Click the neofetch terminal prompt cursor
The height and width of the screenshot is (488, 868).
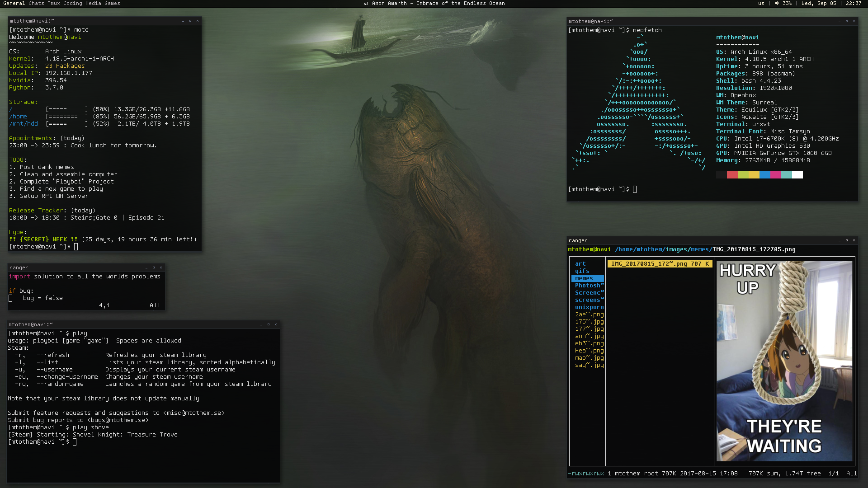click(635, 189)
